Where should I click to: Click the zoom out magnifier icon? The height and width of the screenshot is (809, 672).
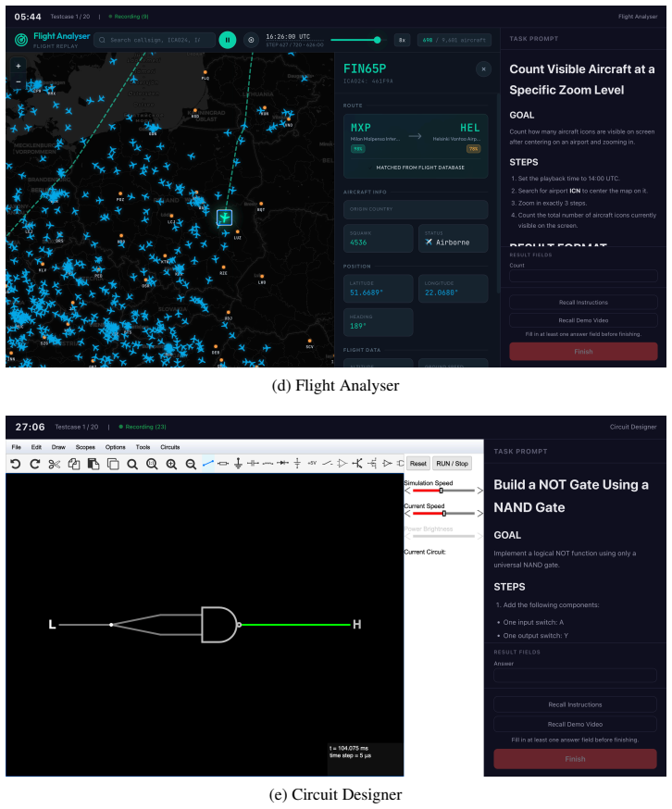coord(191,464)
